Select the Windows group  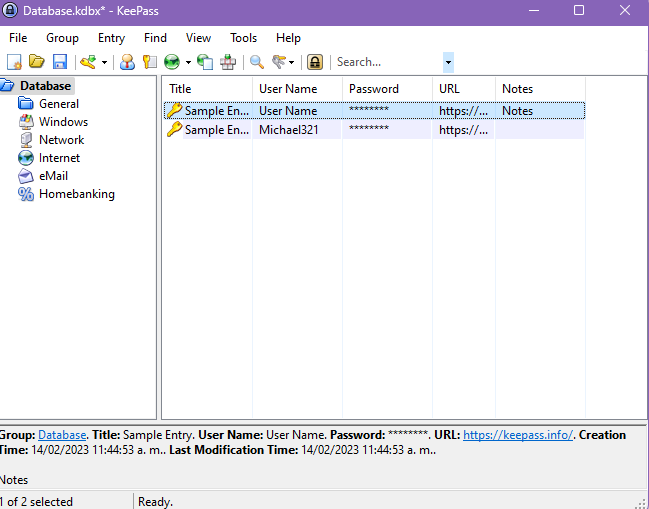63,122
